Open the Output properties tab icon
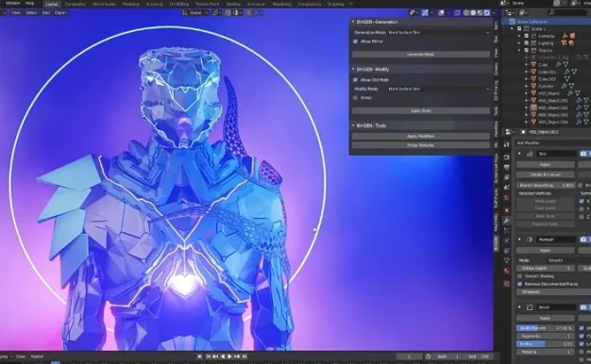 (507, 167)
